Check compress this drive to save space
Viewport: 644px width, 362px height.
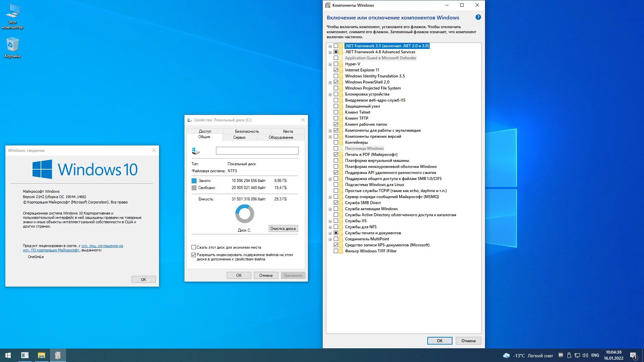coord(194,247)
